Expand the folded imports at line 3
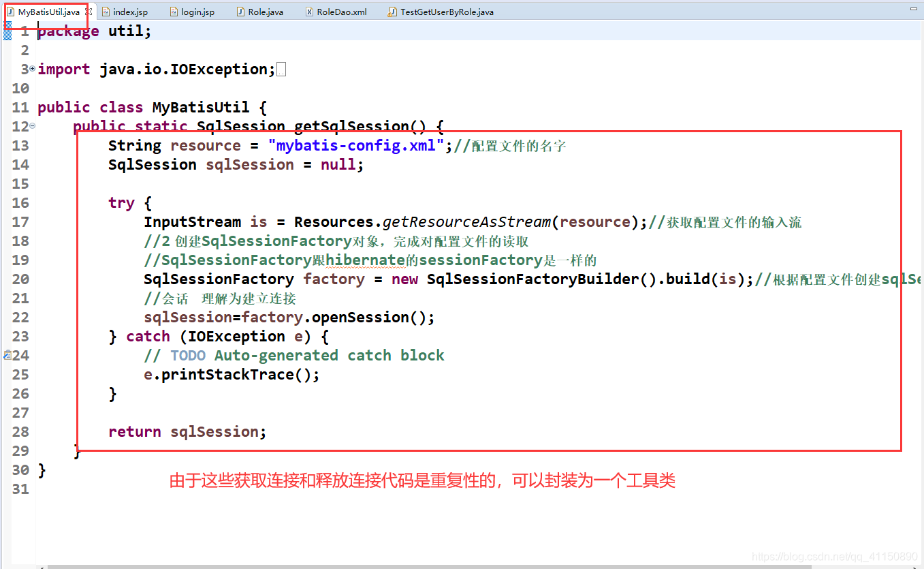The image size is (924, 569). [x=32, y=69]
